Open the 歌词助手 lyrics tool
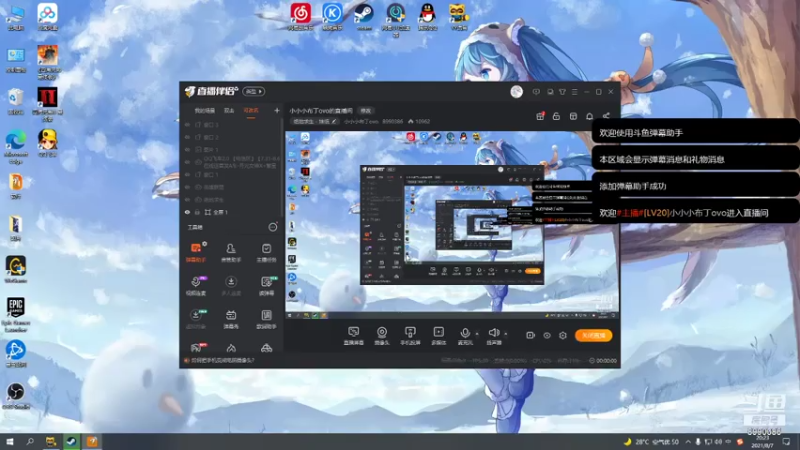Screen dimensions: 800x450 coord(266,319)
